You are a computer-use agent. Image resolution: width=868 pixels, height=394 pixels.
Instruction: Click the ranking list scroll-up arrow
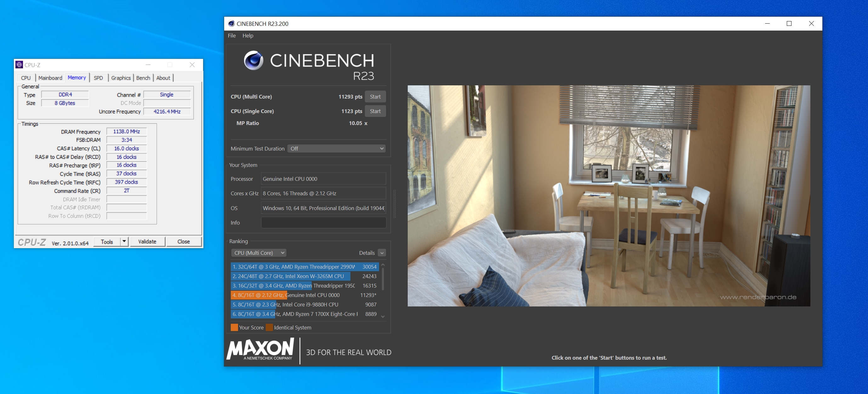pyautogui.click(x=383, y=265)
